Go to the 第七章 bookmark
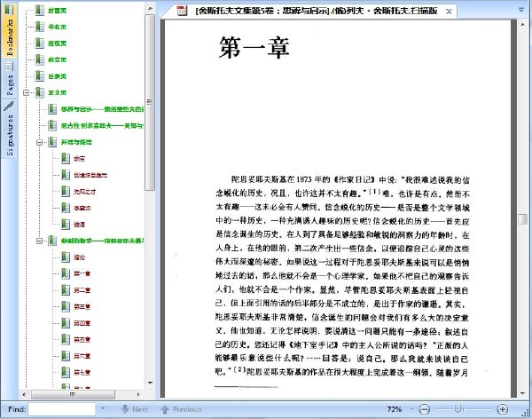 tap(82, 373)
